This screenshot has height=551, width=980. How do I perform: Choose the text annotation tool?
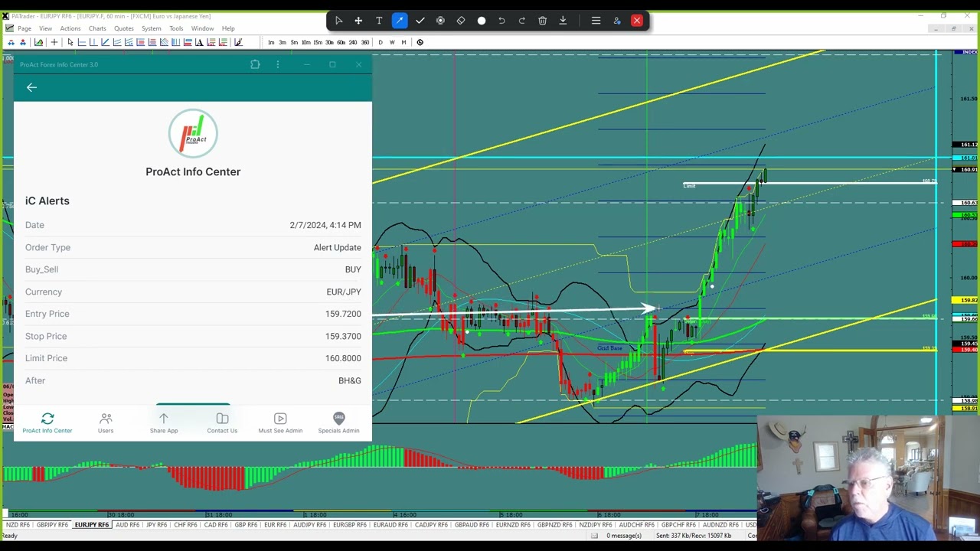(379, 21)
